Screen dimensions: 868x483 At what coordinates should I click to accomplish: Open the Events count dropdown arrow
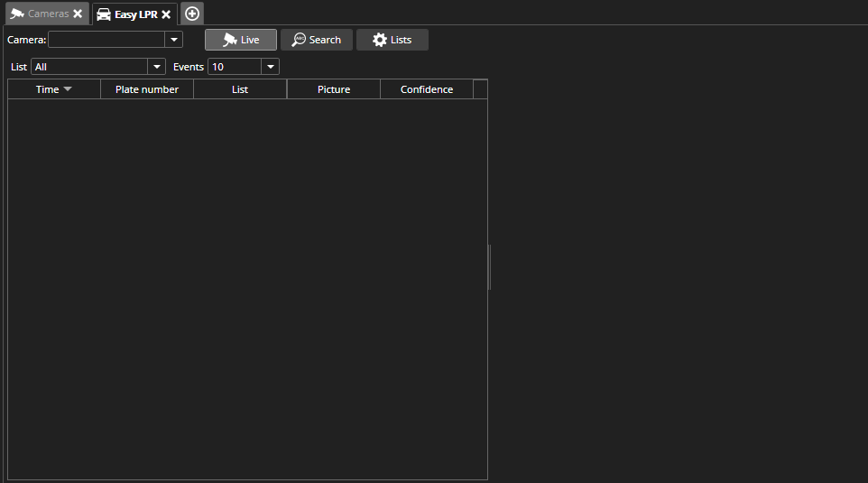pos(270,67)
